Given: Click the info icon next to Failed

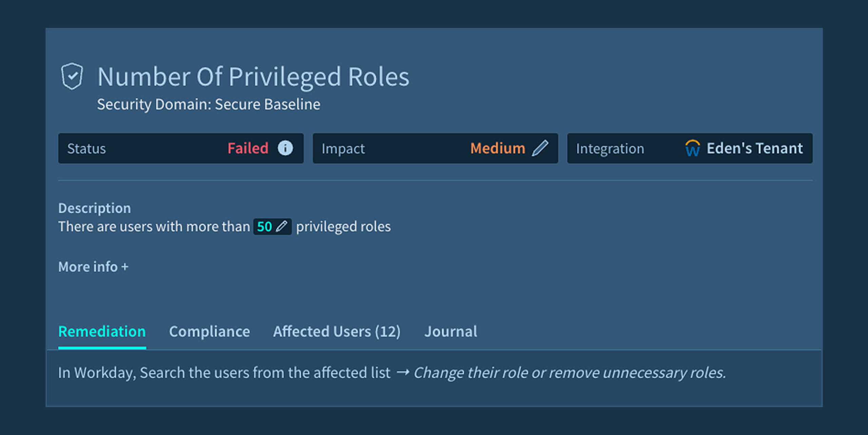Looking at the screenshot, I should [x=285, y=148].
